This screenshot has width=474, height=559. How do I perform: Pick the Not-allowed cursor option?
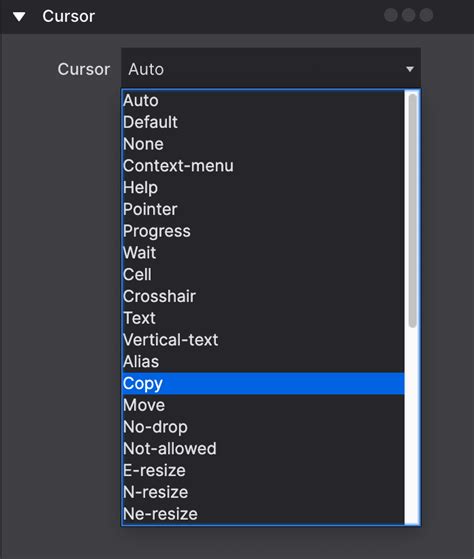tap(263, 449)
